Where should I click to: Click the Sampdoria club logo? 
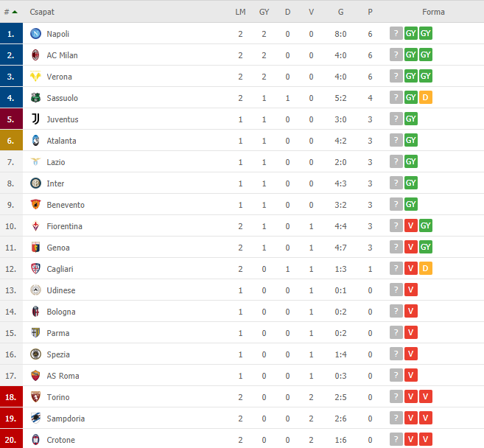pyautogui.click(x=36, y=418)
